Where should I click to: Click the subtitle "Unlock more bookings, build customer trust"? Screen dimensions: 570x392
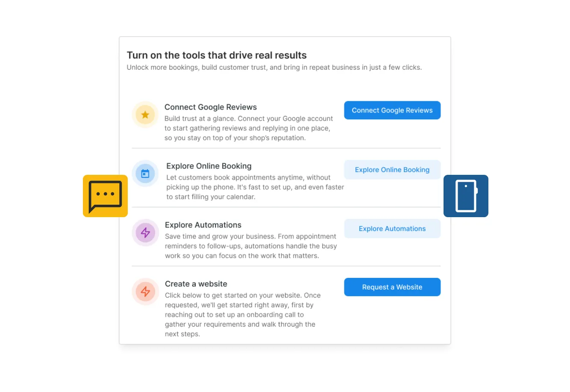point(197,68)
